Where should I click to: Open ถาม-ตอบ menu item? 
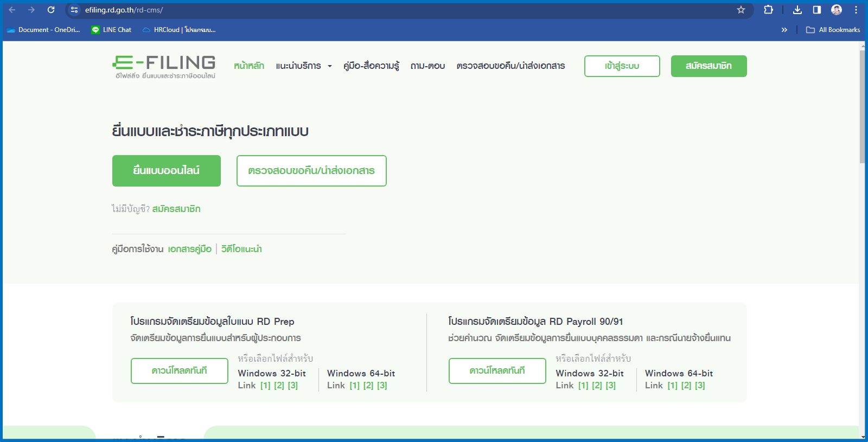click(428, 66)
